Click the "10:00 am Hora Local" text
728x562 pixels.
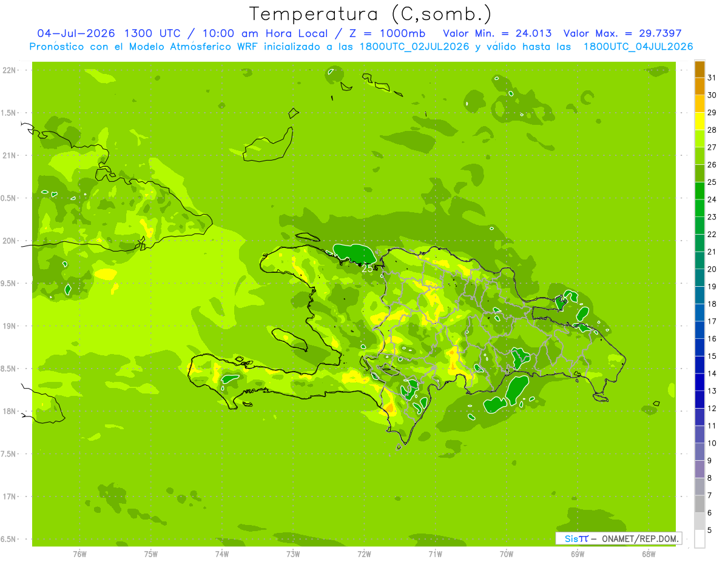coord(268,33)
